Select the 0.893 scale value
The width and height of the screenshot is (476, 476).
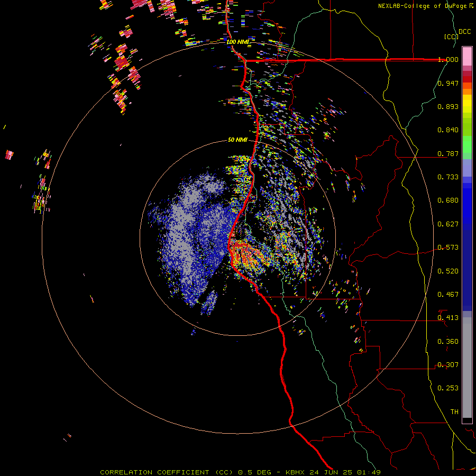coord(448,106)
